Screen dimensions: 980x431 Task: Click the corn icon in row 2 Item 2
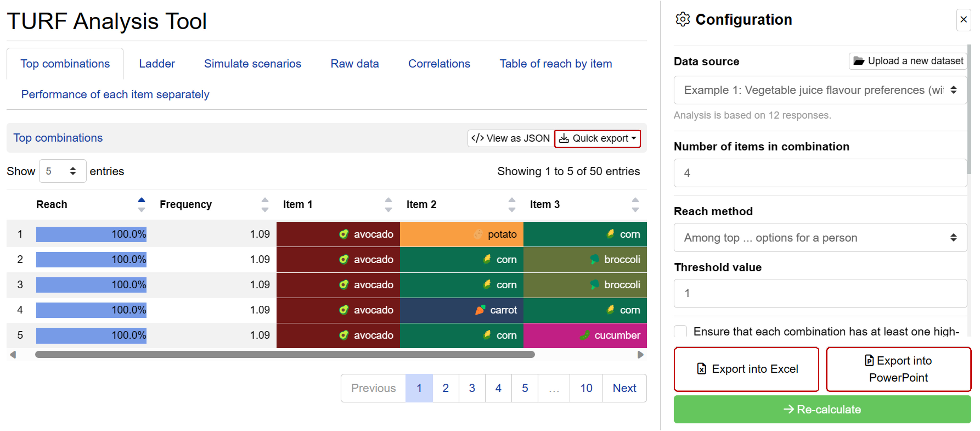click(487, 259)
